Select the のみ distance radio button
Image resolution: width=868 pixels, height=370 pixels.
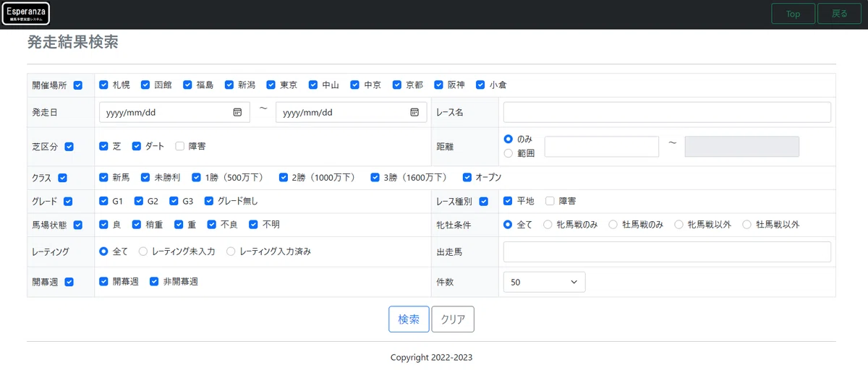[x=508, y=139]
